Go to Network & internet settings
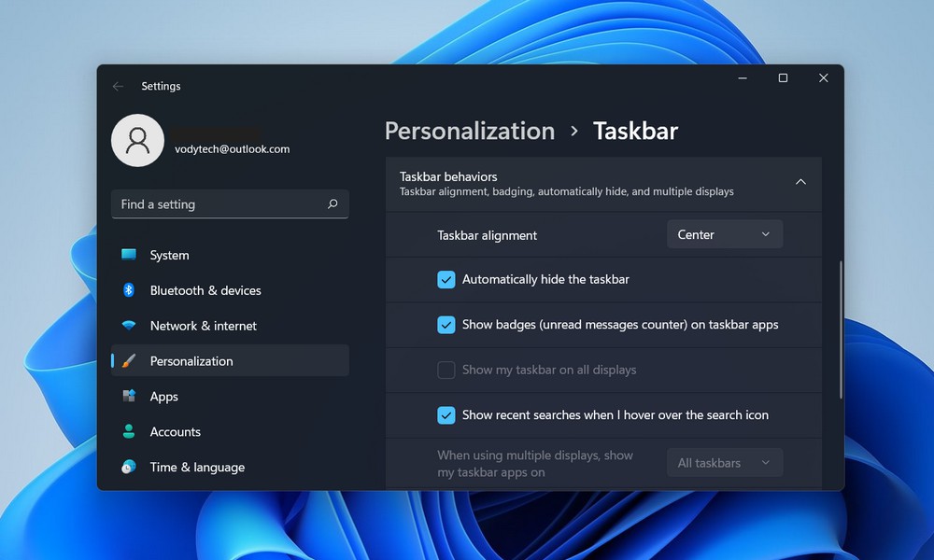The width and height of the screenshot is (934, 560). [x=230, y=326]
